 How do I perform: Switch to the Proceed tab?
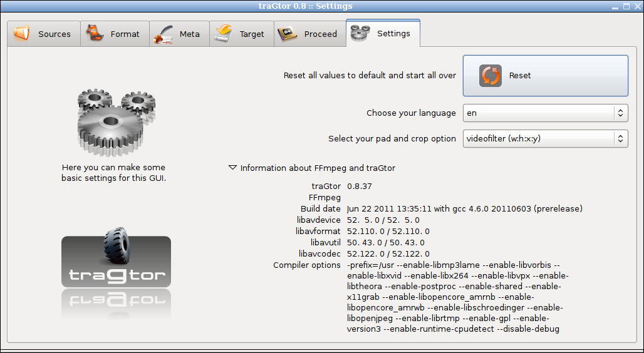click(309, 34)
